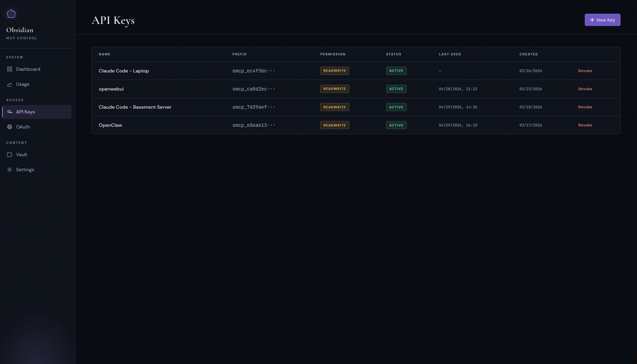
Task: Select the "openwebui" key name
Action: pyautogui.click(x=111, y=89)
